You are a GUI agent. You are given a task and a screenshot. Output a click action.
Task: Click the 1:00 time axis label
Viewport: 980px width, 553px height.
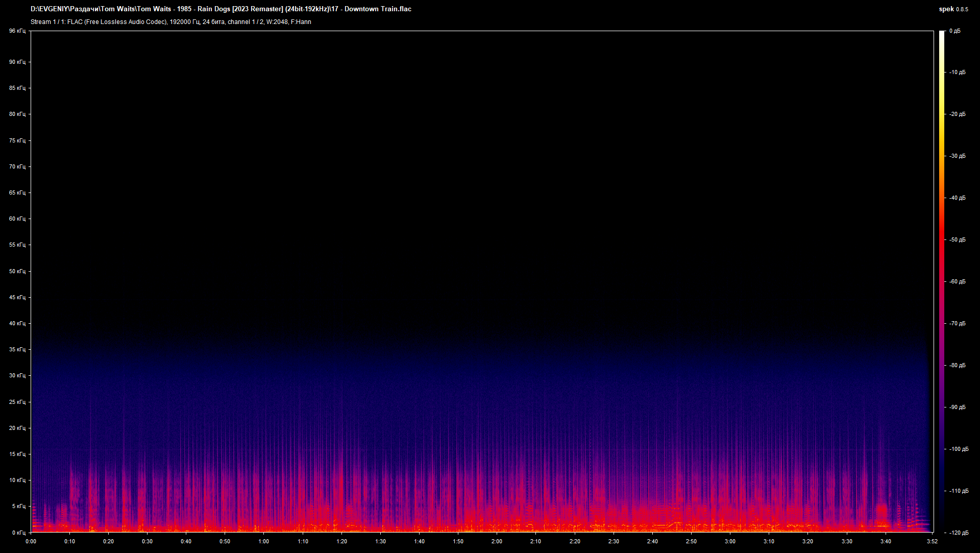click(264, 541)
